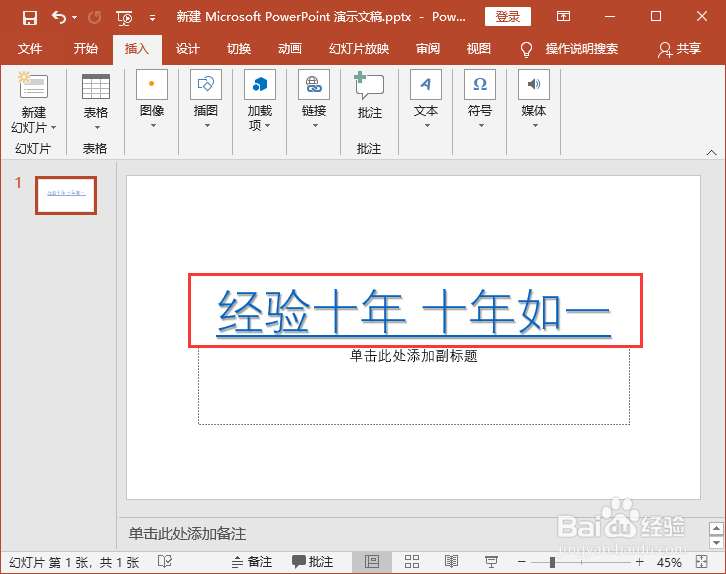Click the lightbulb tell-me icon
The height and width of the screenshot is (574, 726).
pyautogui.click(x=526, y=49)
